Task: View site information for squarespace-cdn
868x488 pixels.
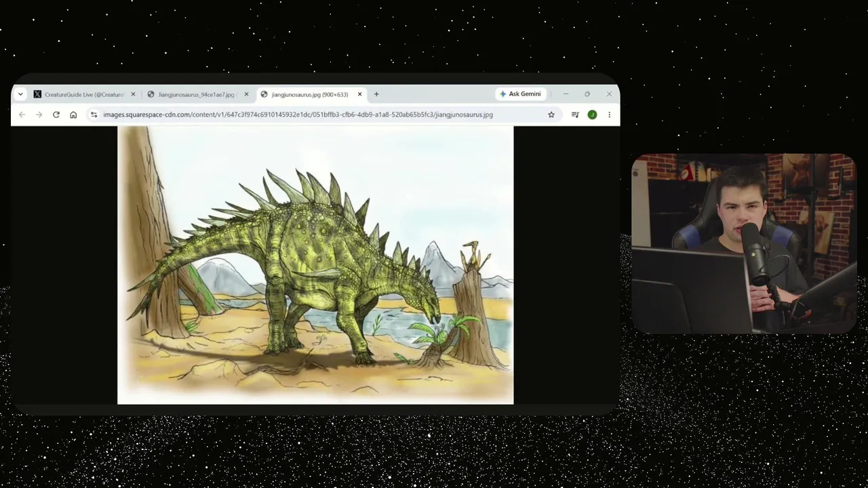Action: click(x=94, y=115)
